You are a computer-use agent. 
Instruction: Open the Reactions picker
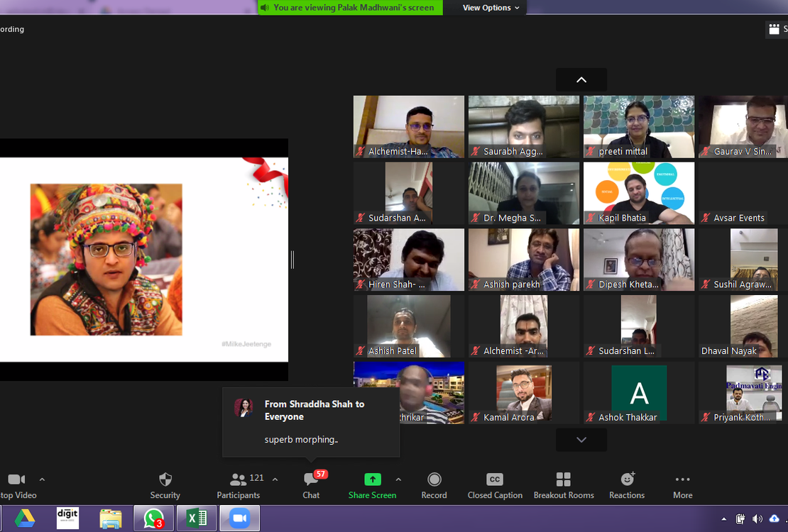pyautogui.click(x=627, y=480)
